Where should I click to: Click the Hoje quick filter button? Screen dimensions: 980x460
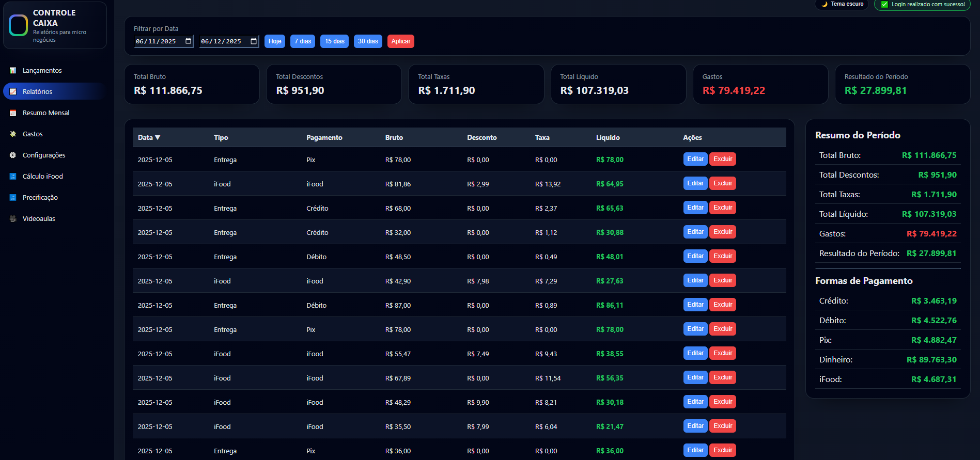[274, 41]
